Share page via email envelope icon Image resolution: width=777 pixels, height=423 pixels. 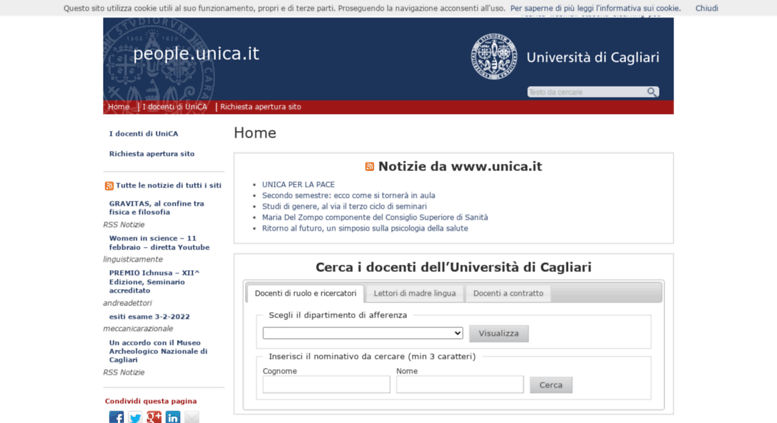[192, 417]
